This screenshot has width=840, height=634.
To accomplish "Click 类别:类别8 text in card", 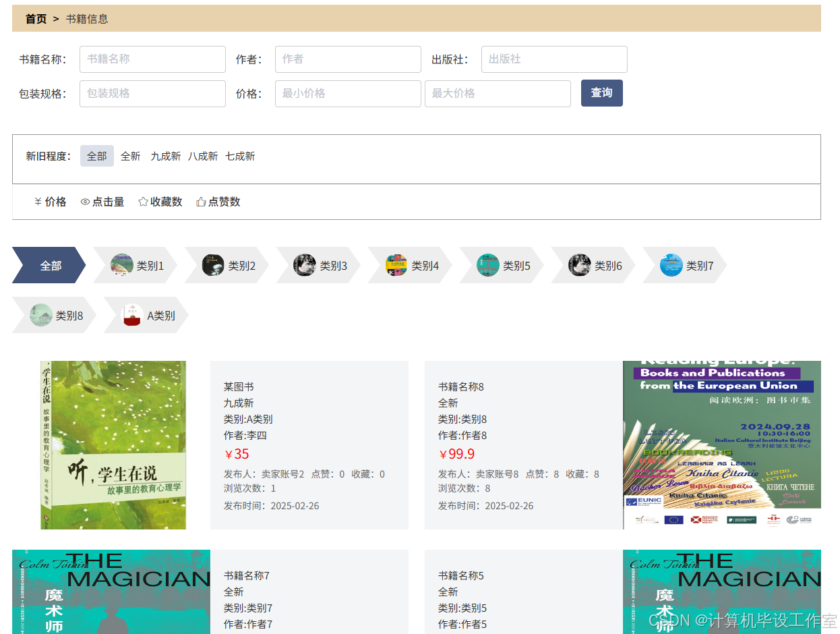I will coord(462,419).
